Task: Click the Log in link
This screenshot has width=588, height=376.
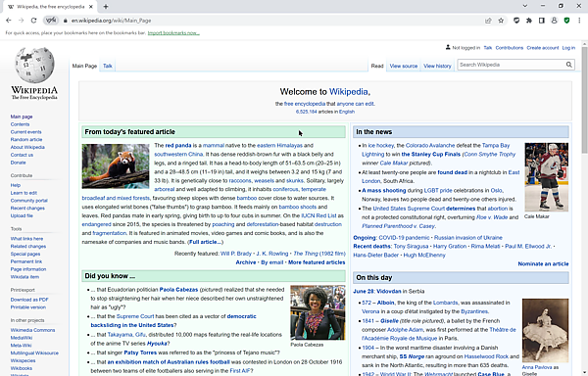Action: (x=568, y=48)
